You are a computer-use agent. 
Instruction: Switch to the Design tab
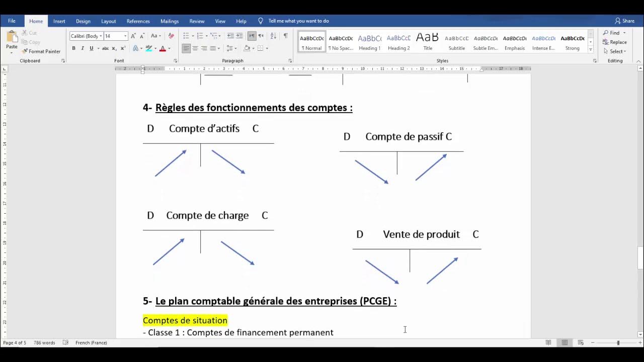tap(83, 21)
